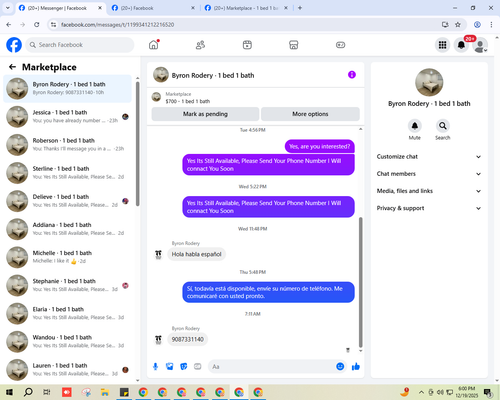Image resolution: width=500 pixels, height=400 pixels.
Task: Open Elaria - 1 bed 1 bath chat
Action: [x=68, y=313]
